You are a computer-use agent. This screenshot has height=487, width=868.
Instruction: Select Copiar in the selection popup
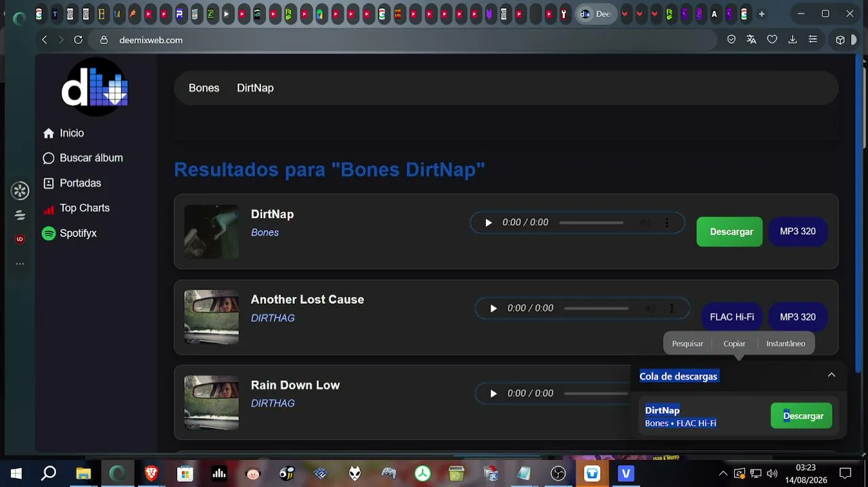click(x=734, y=344)
